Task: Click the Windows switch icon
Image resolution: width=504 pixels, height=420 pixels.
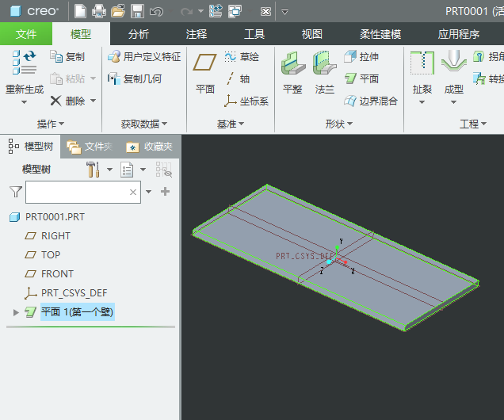Action: click(235, 12)
